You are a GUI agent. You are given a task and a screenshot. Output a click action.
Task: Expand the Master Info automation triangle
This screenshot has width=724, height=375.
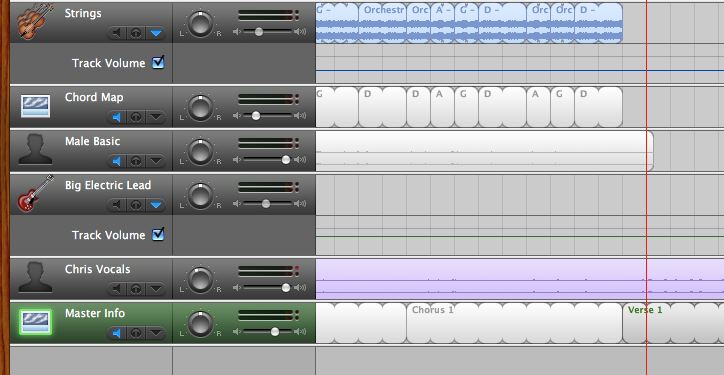pos(156,333)
